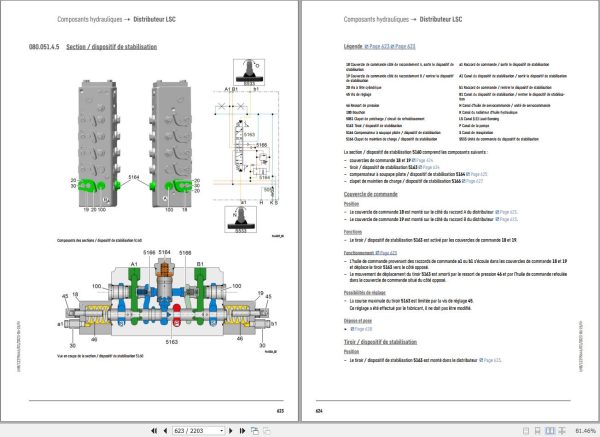The height and width of the screenshot is (437, 600).
Task: Click the upper joystick symbol S533
Action: (249, 72)
